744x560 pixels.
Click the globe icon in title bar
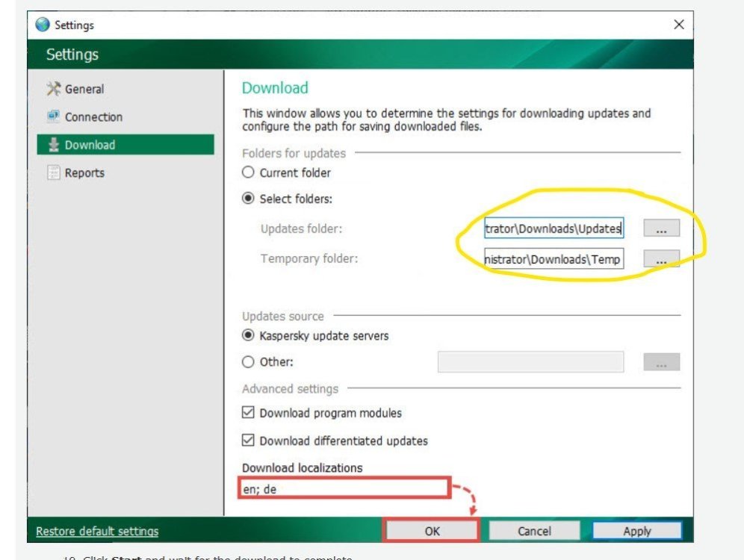click(x=43, y=25)
